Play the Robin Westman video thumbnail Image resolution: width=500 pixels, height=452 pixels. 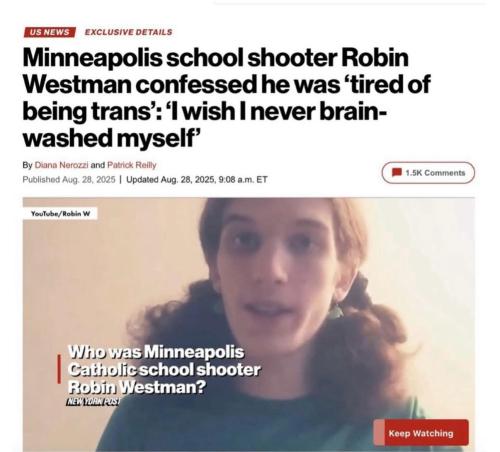point(249,324)
